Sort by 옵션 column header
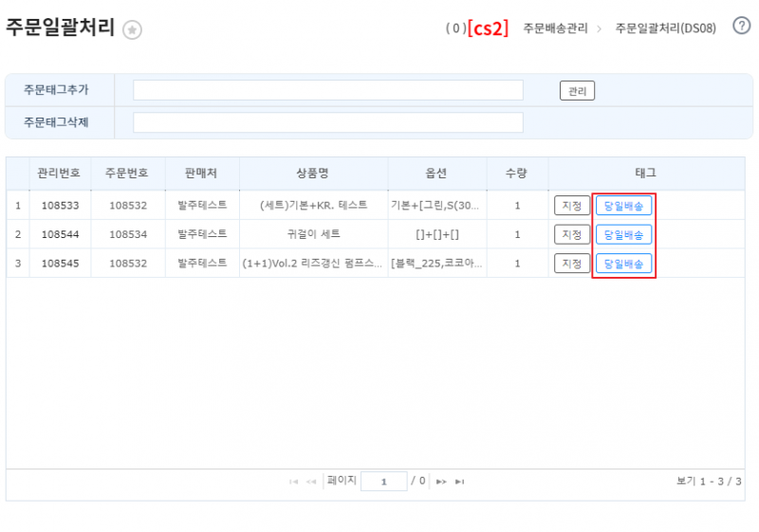Image resolution: width=759 pixels, height=532 pixels. [x=436, y=174]
